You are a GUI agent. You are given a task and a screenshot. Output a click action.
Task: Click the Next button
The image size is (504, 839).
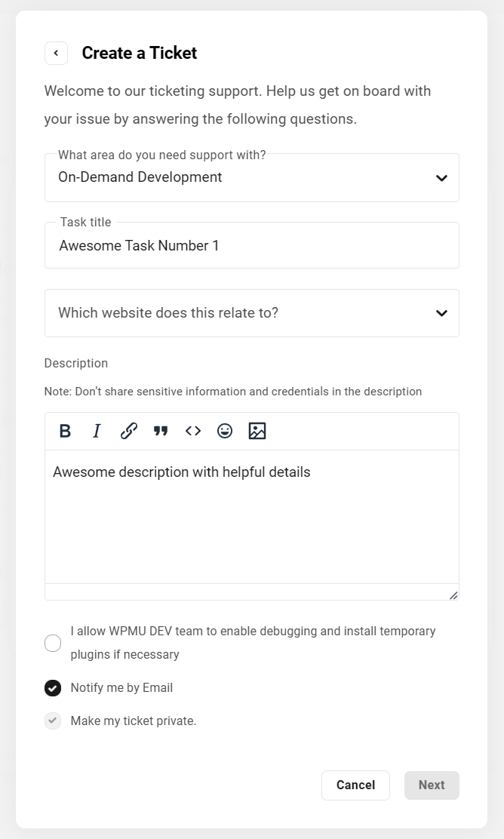pyautogui.click(x=432, y=785)
